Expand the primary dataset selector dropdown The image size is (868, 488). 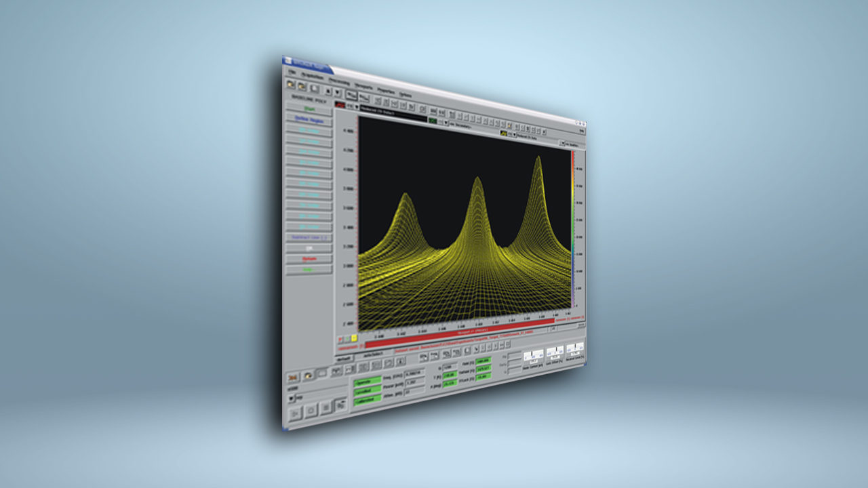click(357, 107)
